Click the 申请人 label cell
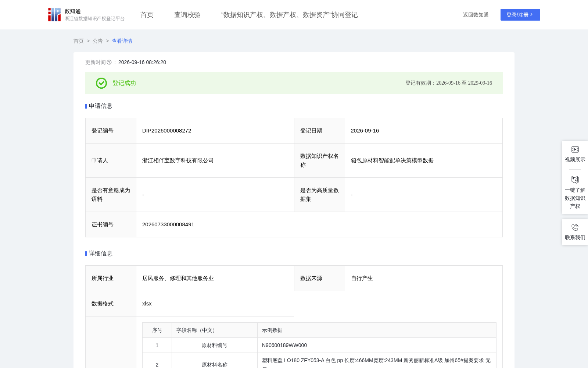Image resolution: width=588 pixels, height=368 pixels. point(111,160)
